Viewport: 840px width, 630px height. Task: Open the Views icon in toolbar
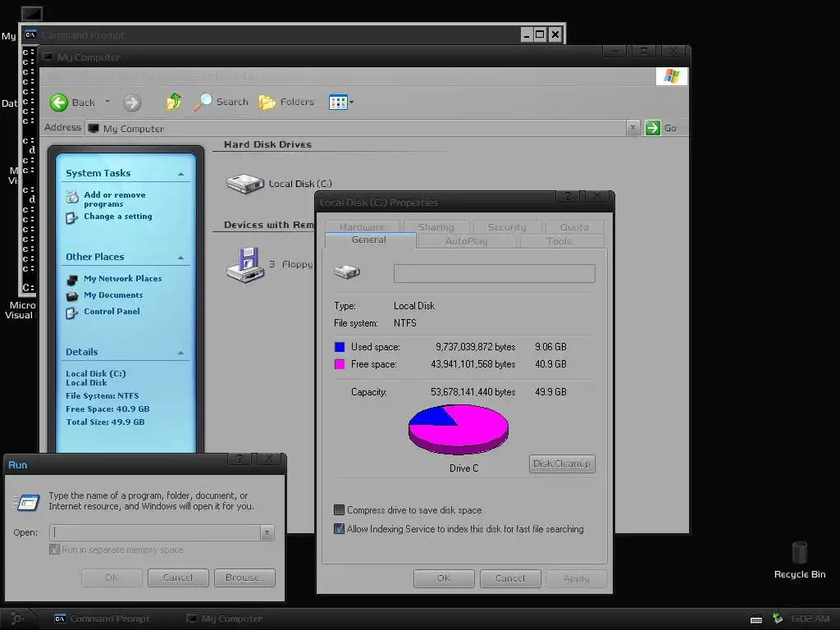(x=337, y=102)
